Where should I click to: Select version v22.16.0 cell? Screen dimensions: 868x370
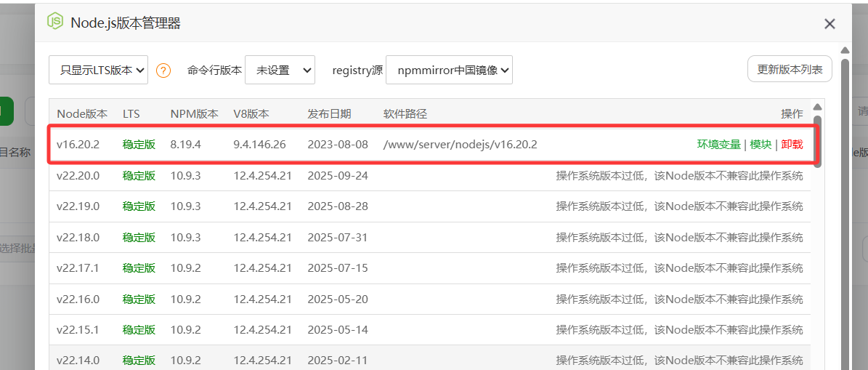(x=78, y=299)
